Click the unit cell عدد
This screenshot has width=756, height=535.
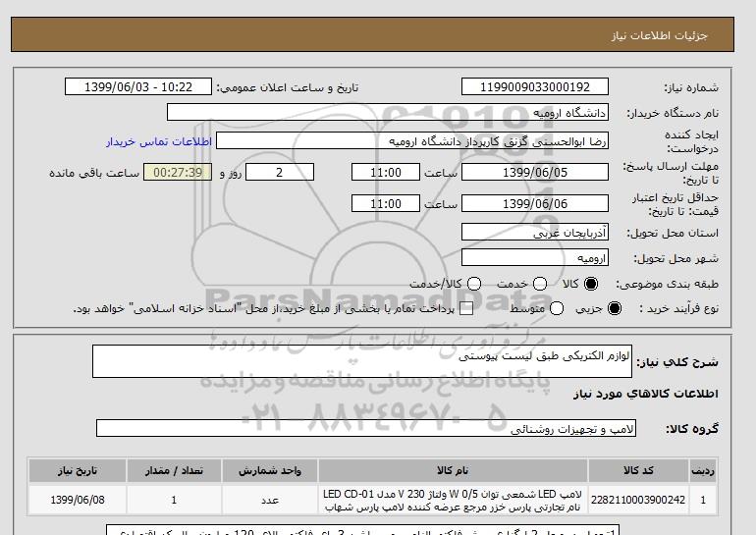pyautogui.click(x=270, y=501)
